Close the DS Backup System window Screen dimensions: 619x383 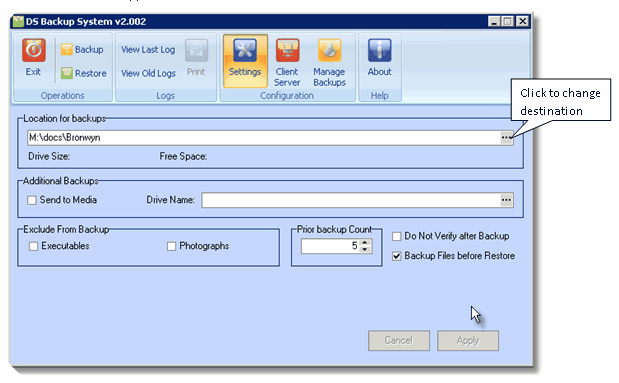pyautogui.click(x=523, y=21)
